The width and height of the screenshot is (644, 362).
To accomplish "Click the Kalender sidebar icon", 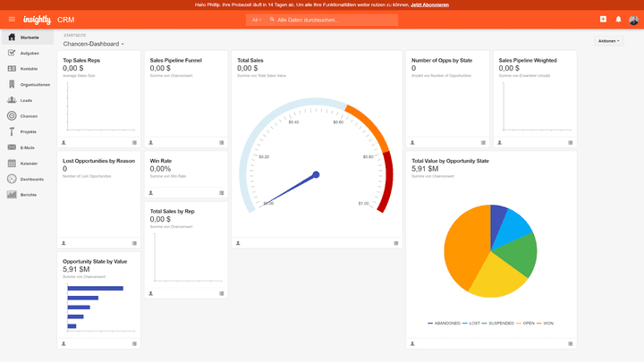I will point(12,163).
